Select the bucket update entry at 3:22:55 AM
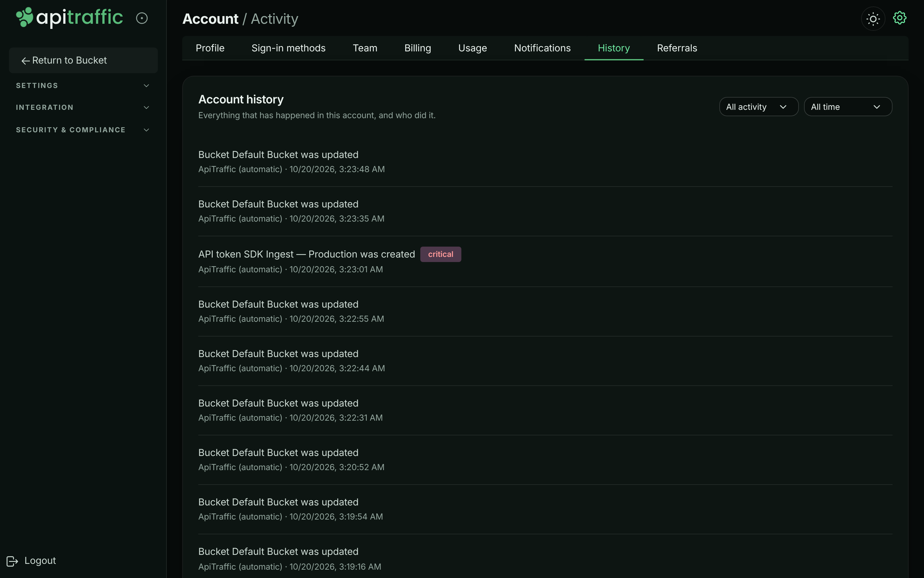Image resolution: width=924 pixels, height=578 pixels. [x=545, y=311]
